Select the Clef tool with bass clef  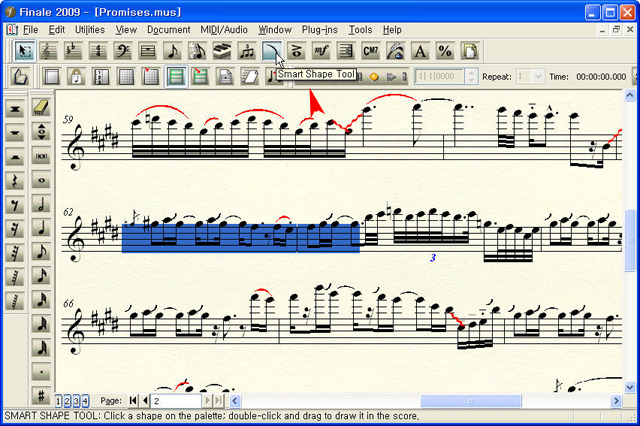[x=122, y=51]
